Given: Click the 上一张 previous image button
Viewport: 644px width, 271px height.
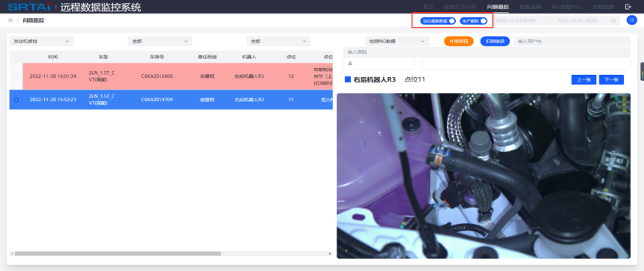Looking at the screenshot, I should [583, 80].
